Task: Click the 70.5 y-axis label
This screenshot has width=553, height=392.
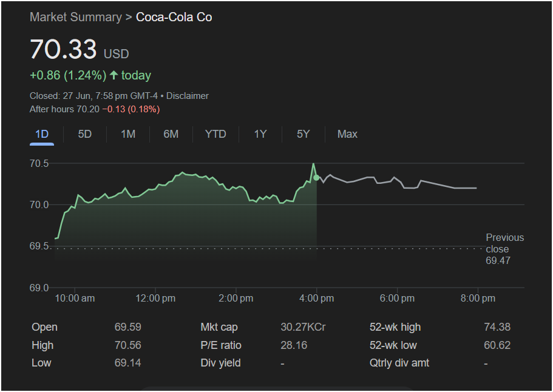Action: tap(39, 164)
